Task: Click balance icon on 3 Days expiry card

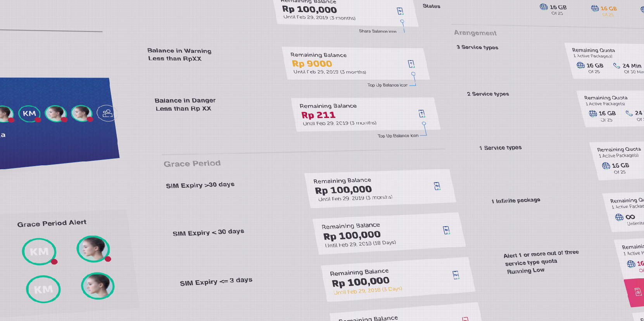Action: click(x=456, y=275)
